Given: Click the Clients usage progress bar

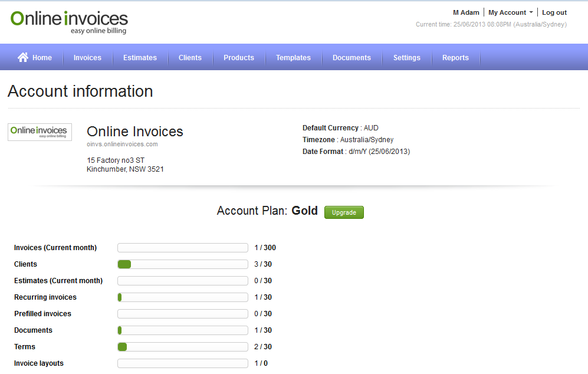Looking at the screenshot, I should pyautogui.click(x=183, y=264).
